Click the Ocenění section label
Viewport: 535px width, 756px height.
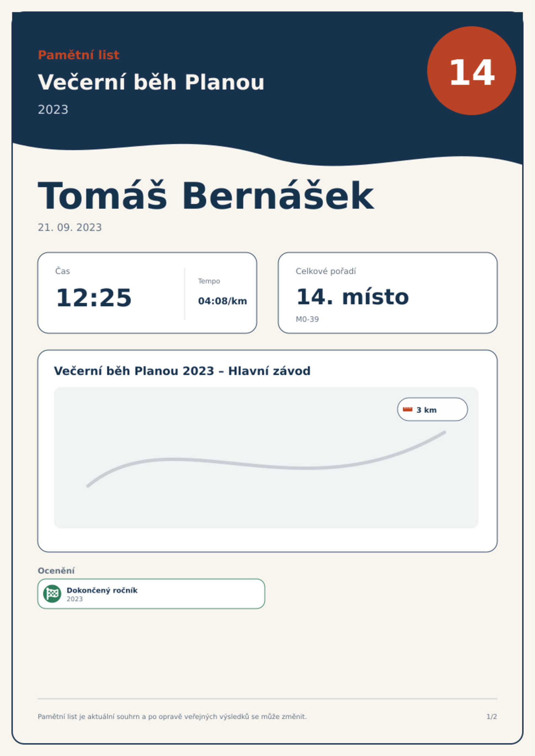[56, 571]
